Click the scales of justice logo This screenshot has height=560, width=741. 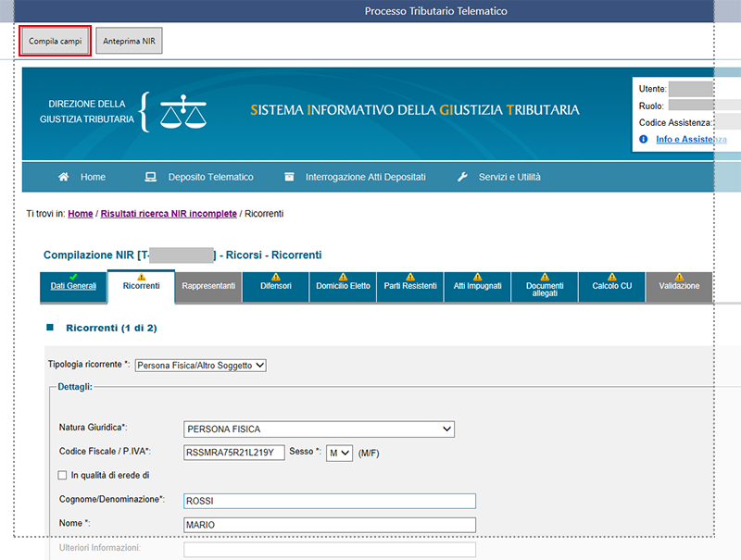183,112
